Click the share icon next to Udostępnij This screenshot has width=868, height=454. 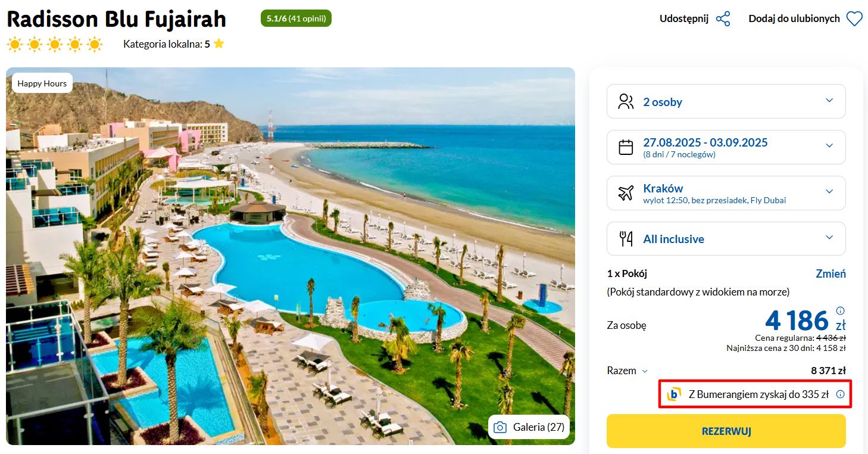[723, 18]
